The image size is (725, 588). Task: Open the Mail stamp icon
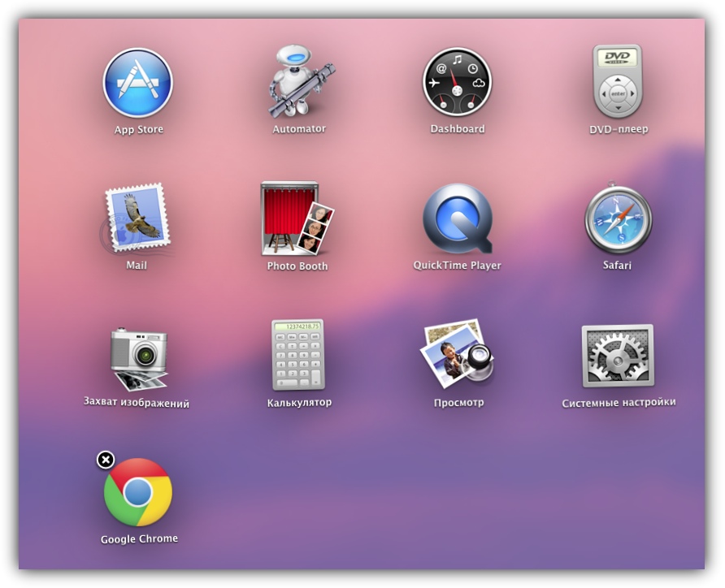coord(137,218)
